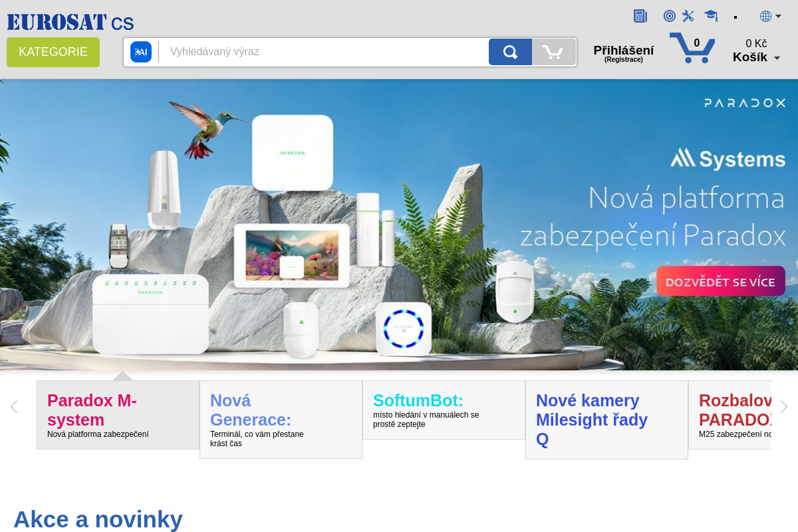This screenshot has width=798, height=532.
Task: Click the blue AI search assistant icon
Action: click(x=141, y=52)
